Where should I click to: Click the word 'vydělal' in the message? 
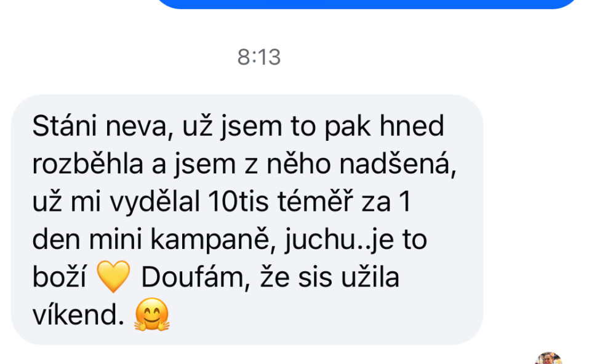pyautogui.click(x=154, y=202)
